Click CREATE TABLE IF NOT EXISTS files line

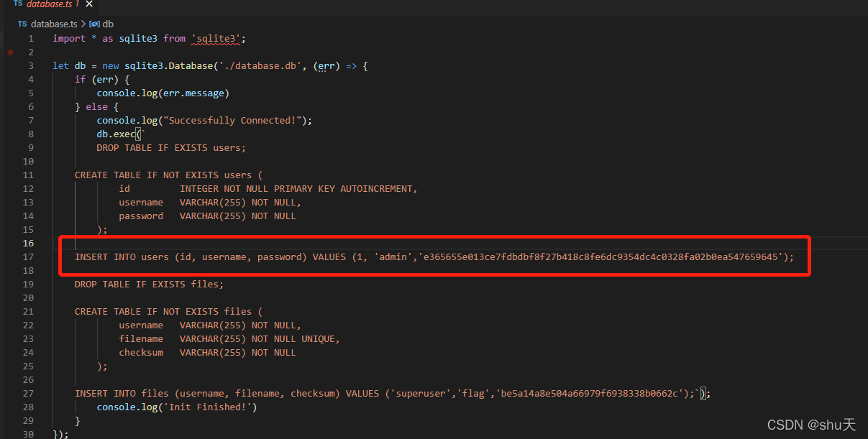pos(169,312)
